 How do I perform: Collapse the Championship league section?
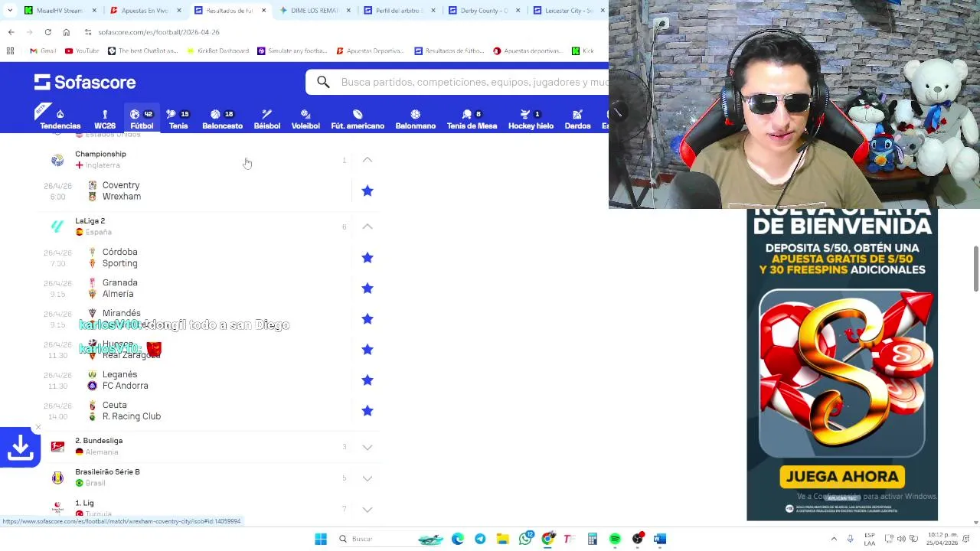click(x=367, y=160)
